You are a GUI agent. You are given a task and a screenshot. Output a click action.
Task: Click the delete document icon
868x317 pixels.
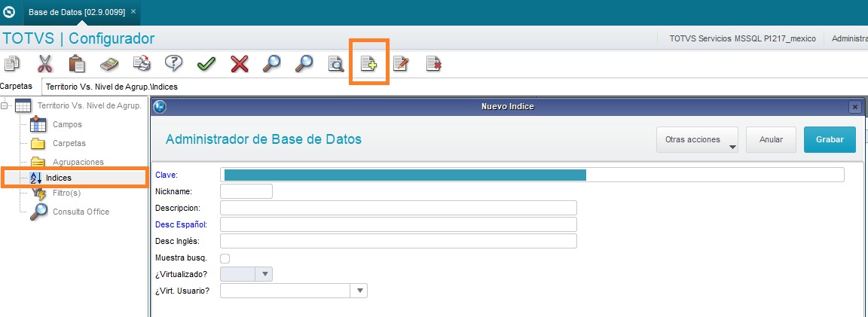tap(434, 64)
